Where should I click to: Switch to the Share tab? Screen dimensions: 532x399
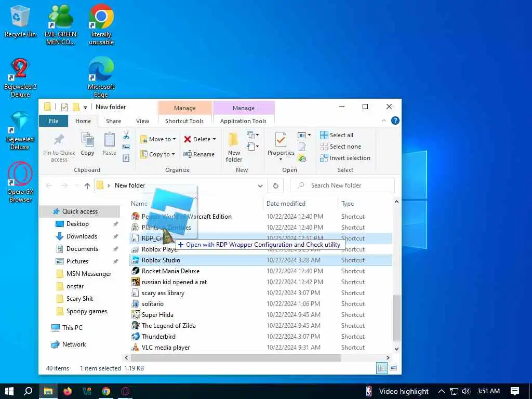pos(113,121)
